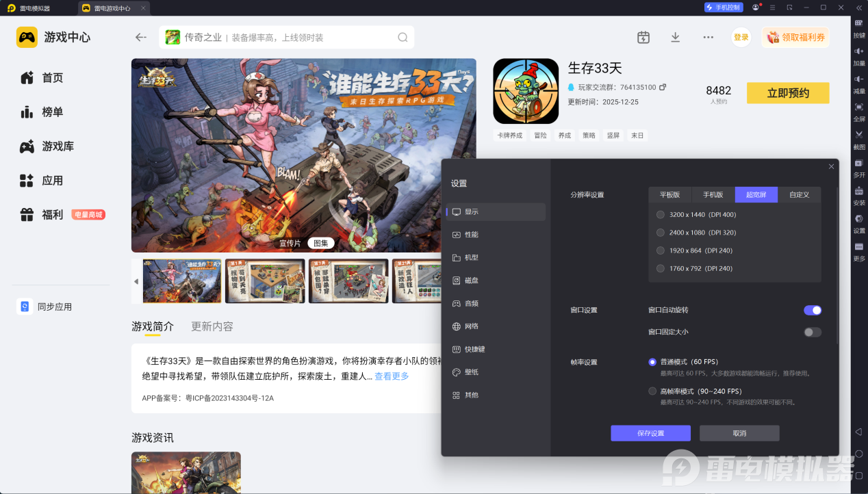Click the back arrow beside search box

pos(141,38)
